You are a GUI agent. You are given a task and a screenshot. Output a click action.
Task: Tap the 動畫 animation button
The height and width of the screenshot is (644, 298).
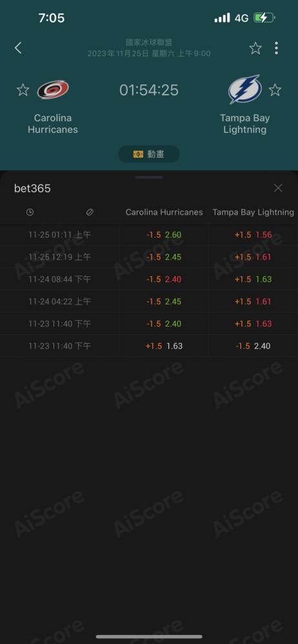149,154
